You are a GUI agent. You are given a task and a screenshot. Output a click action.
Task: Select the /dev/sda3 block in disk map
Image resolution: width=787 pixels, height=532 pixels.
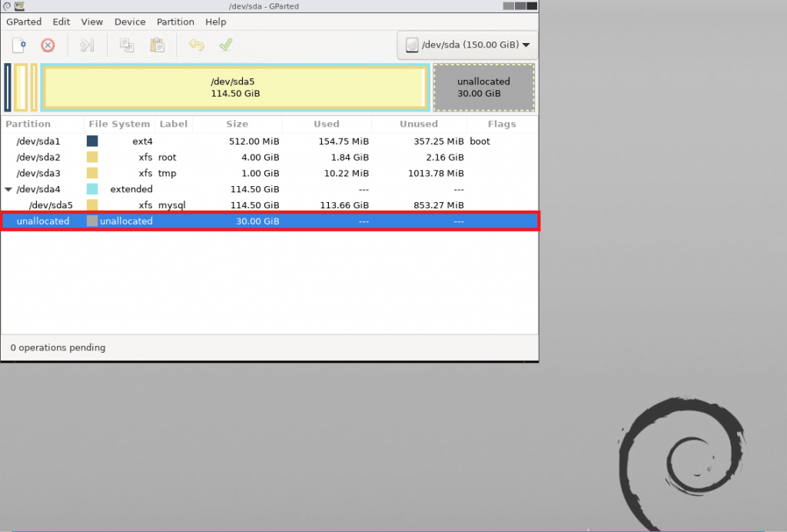34,88
